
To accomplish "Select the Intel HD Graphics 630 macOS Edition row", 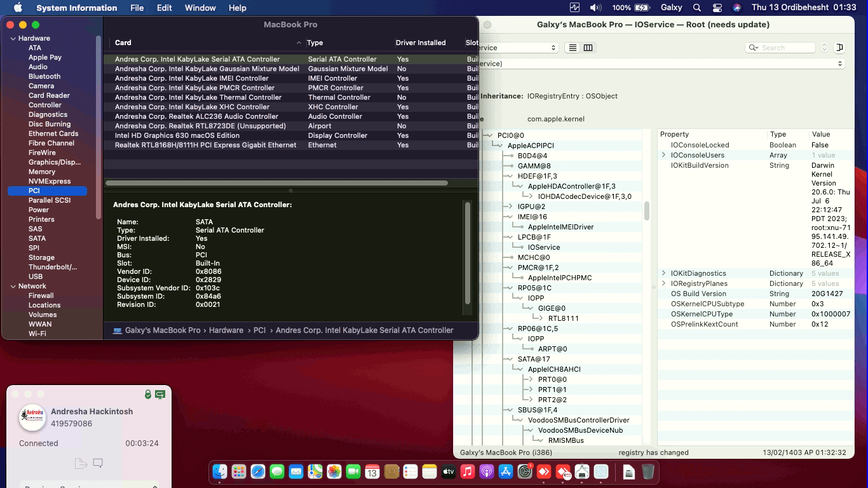I will (291, 135).
